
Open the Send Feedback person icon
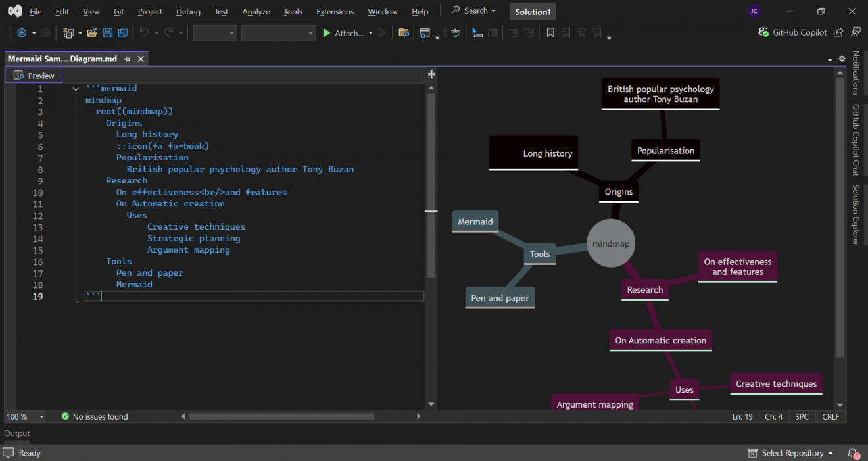[856, 32]
